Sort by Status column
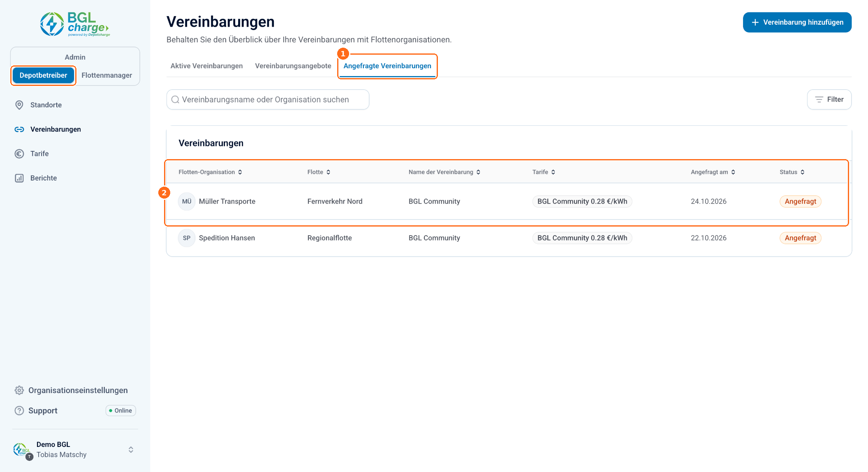 pos(792,172)
